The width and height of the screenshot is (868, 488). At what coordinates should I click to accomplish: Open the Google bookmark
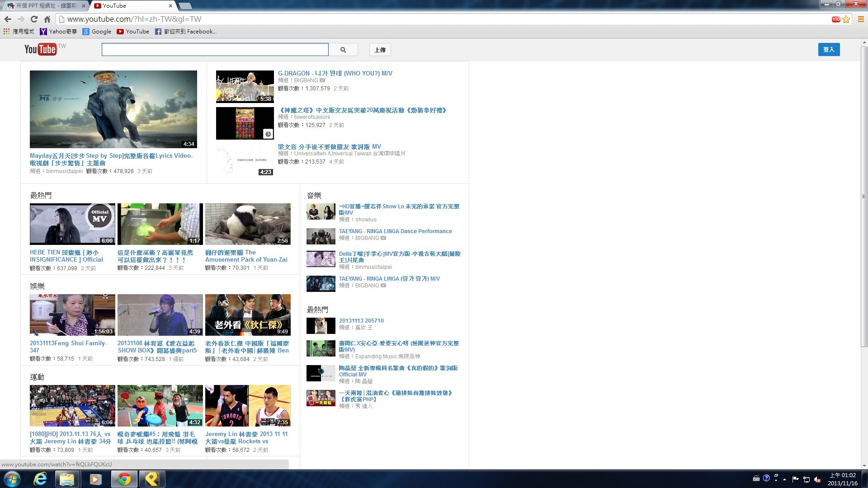(x=97, y=32)
